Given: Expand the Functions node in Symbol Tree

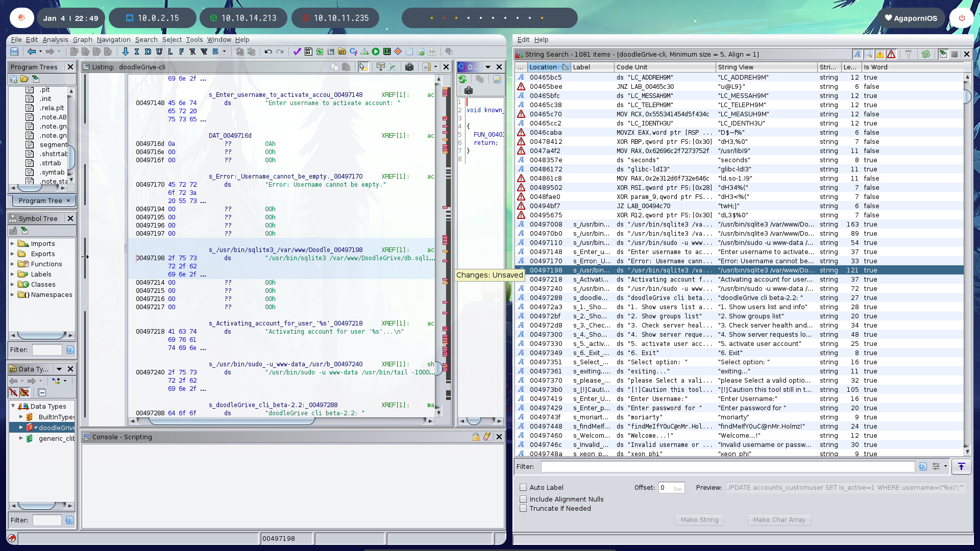Looking at the screenshot, I should [x=12, y=264].
